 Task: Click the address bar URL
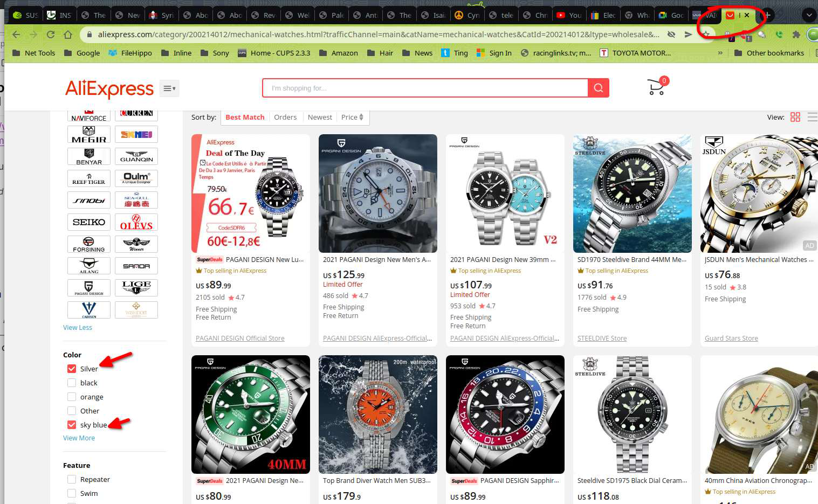(x=379, y=34)
